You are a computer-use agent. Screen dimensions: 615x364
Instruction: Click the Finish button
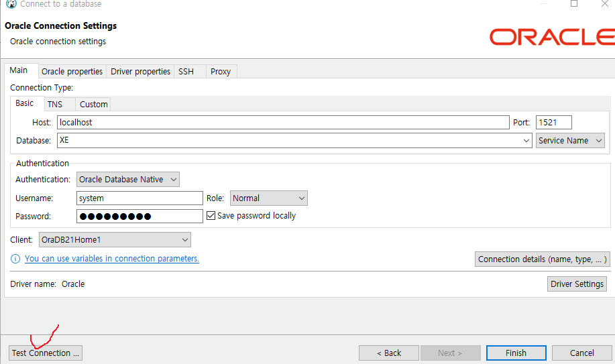pyautogui.click(x=516, y=353)
